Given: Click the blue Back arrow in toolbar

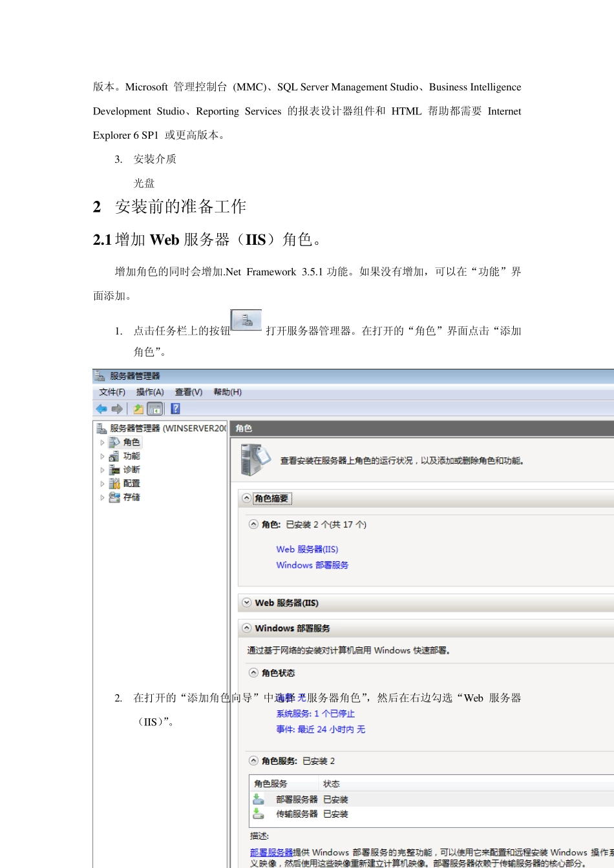Looking at the screenshot, I should click(101, 409).
